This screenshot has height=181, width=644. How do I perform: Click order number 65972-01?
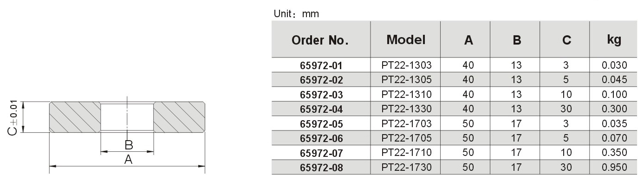[x=321, y=65]
